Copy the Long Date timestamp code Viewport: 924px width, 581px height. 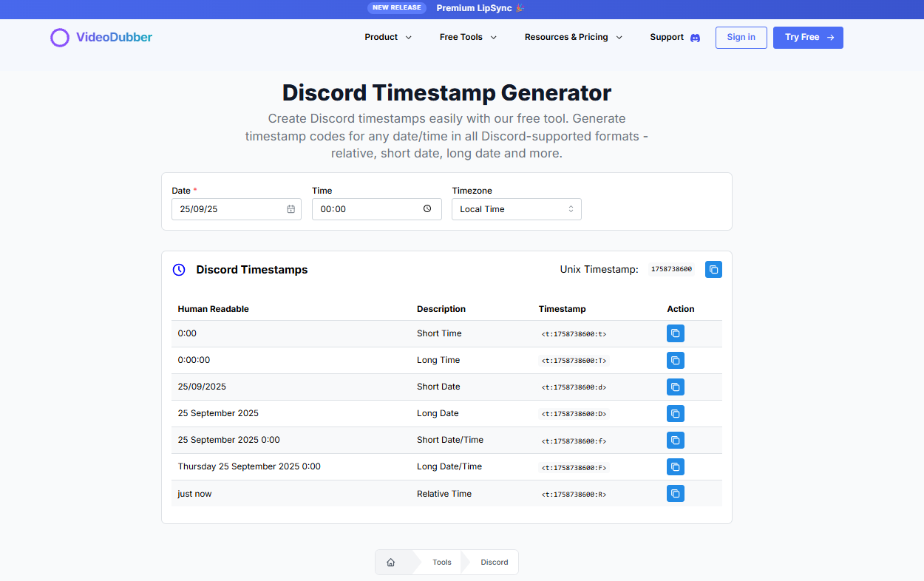tap(675, 413)
